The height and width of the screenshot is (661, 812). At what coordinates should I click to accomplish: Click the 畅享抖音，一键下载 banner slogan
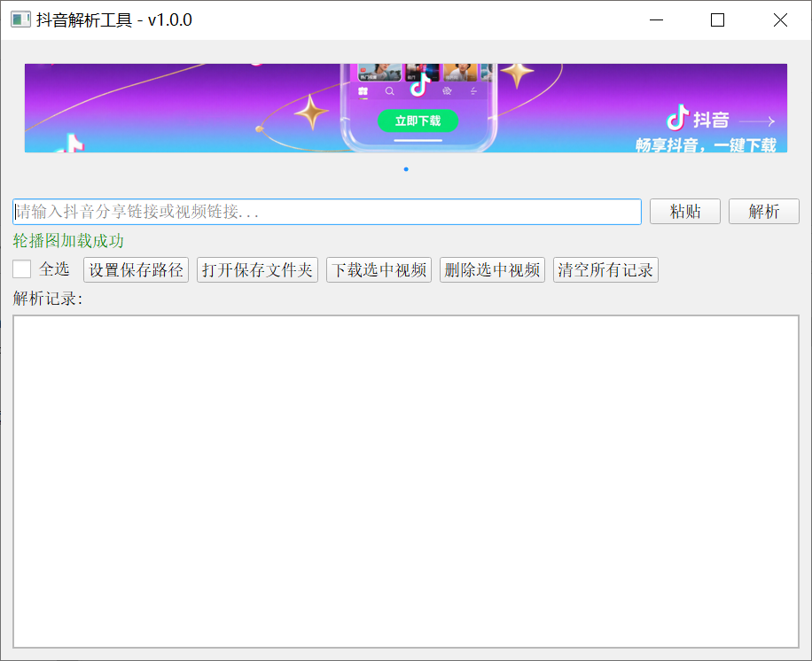706,145
